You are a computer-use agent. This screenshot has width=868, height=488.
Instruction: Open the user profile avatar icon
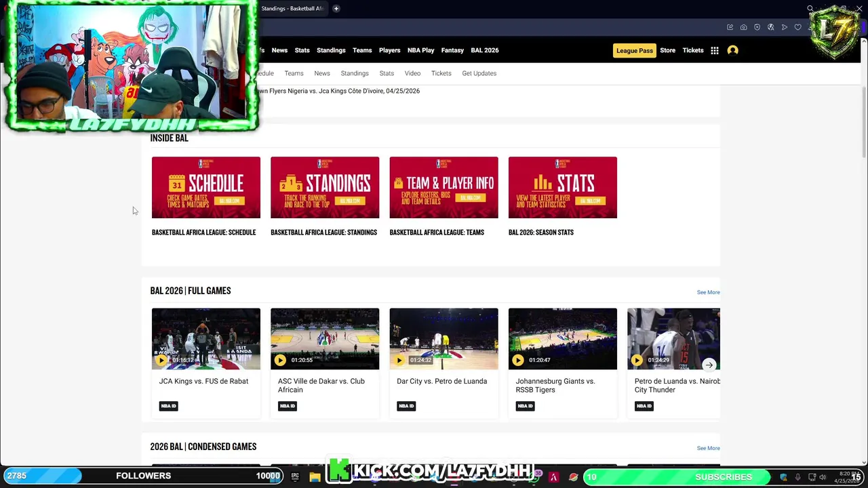click(x=732, y=50)
